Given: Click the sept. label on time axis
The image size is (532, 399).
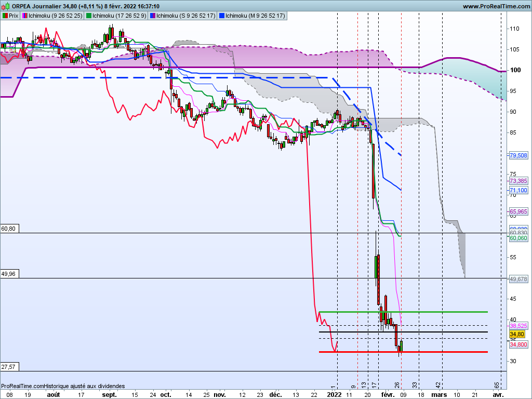Looking at the screenshot, I should [x=109, y=395].
